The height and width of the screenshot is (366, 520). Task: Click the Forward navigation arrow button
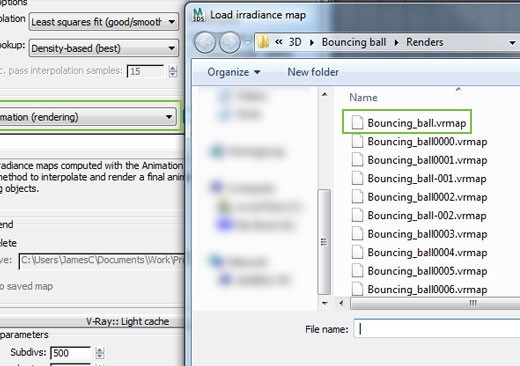point(230,43)
